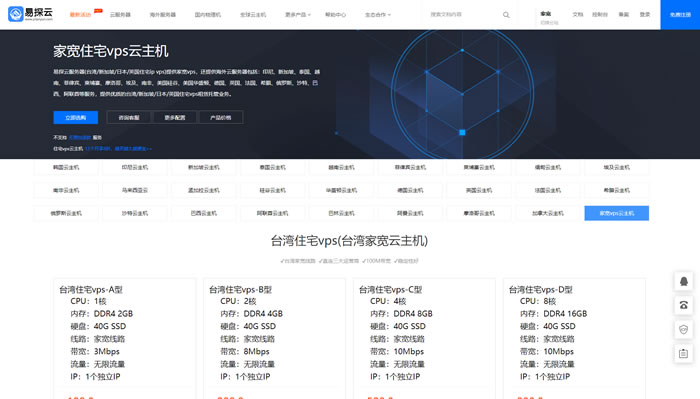Select the 马来西亚云 region tab

click(x=135, y=190)
